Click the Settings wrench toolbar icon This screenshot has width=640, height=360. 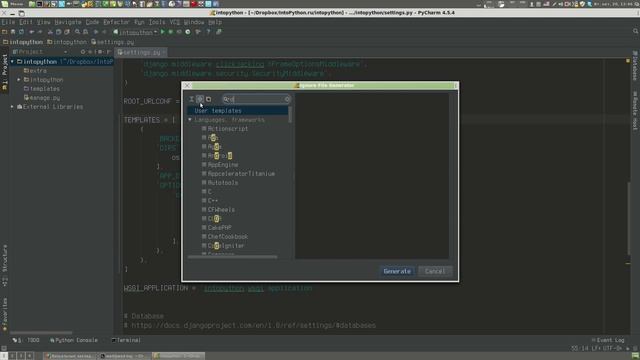(198, 32)
